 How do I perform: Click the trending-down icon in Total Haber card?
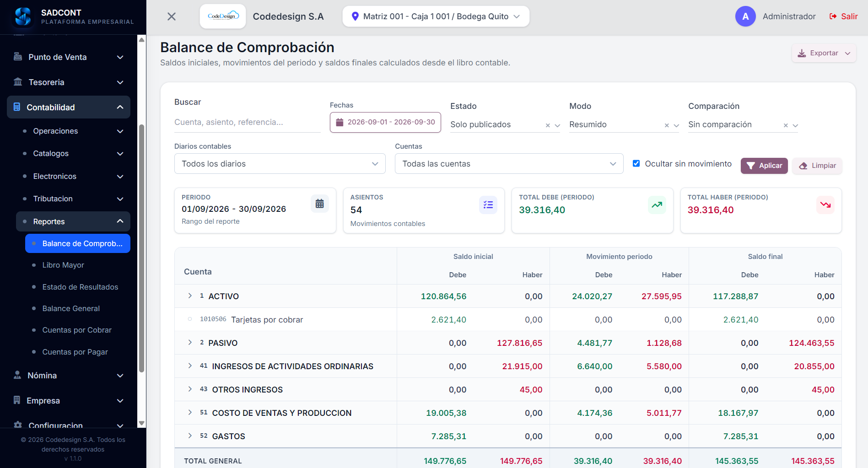point(825,204)
